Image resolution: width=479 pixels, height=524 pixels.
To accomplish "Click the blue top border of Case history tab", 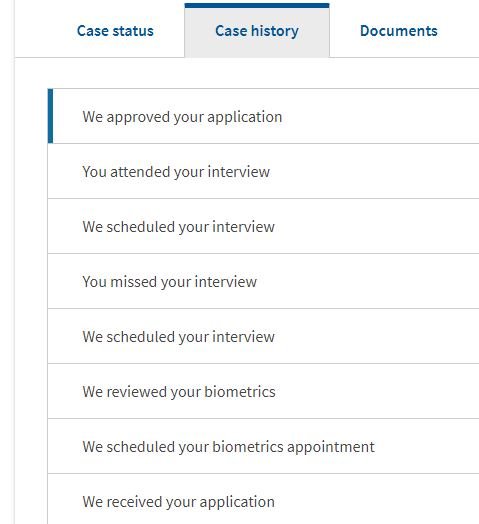I will pyautogui.click(x=257, y=5).
